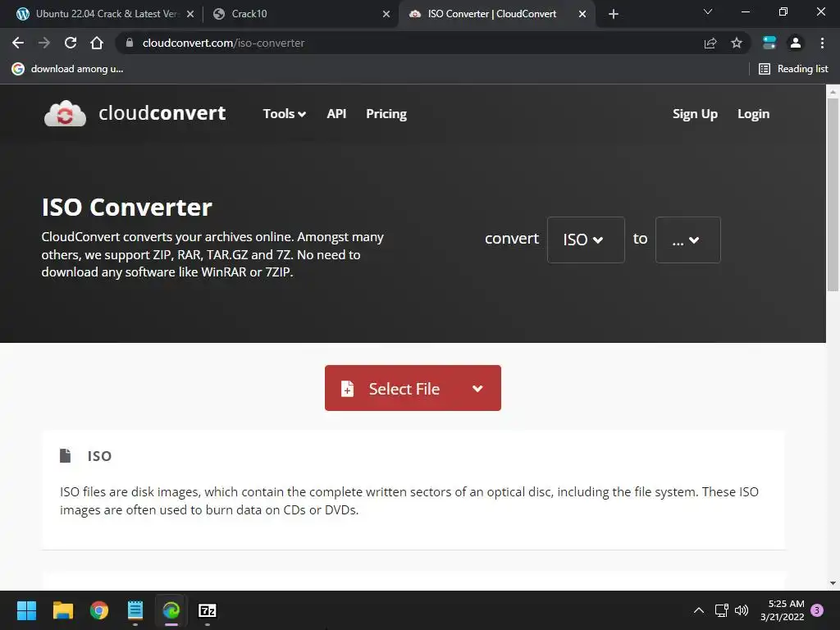Go to the browser home page icon

click(97, 43)
